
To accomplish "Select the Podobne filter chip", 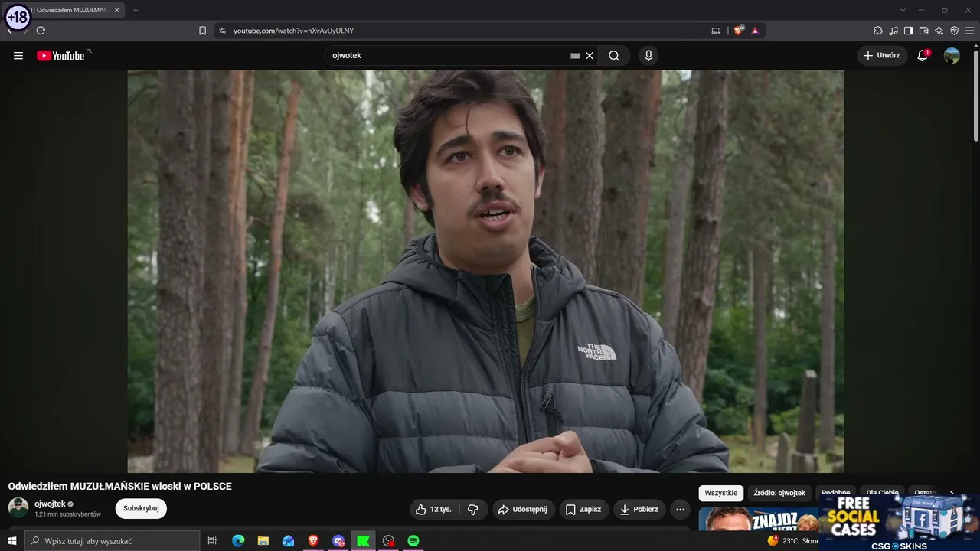I will 835,493.
